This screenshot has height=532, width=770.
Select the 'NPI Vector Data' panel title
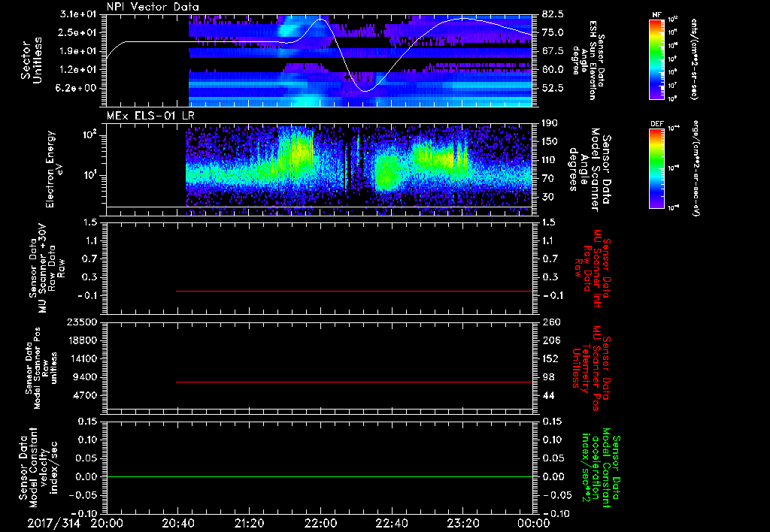click(x=153, y=7)
